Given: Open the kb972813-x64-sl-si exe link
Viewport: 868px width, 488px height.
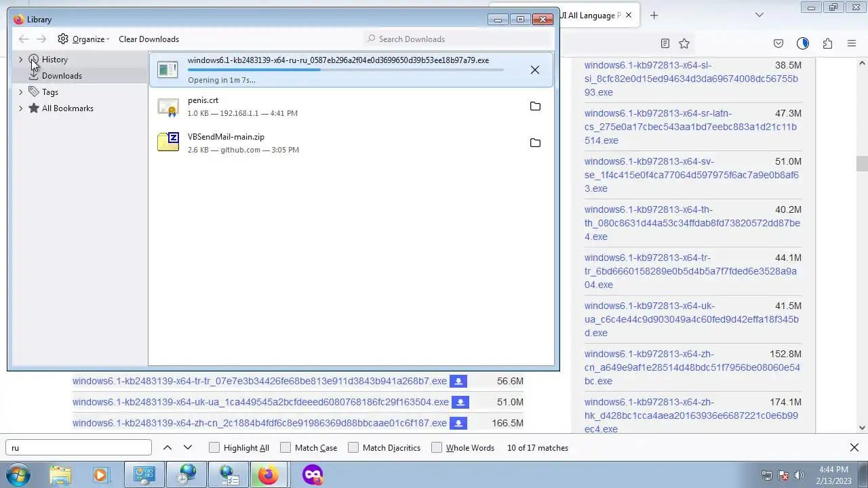Looking at the screenshot, I should click(x=692, y=79).
